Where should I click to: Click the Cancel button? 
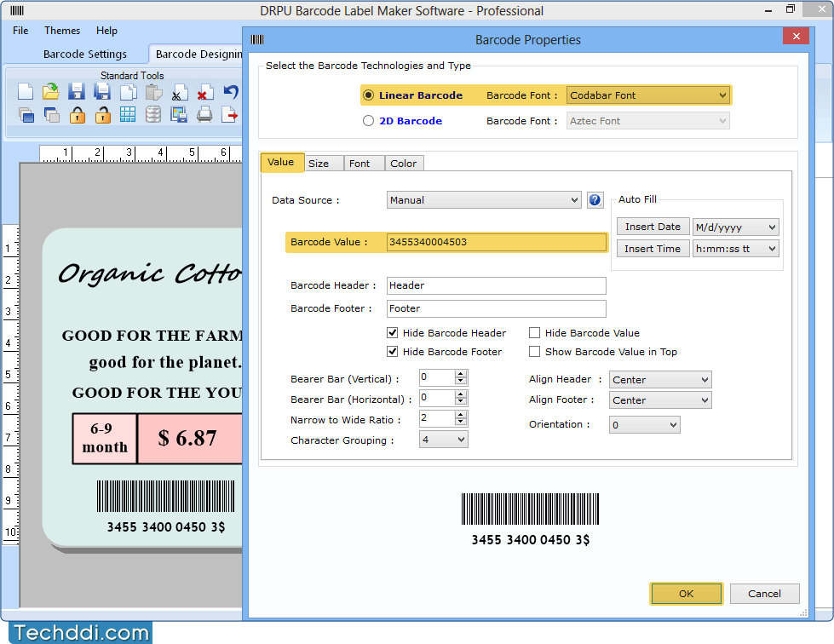coord(764,594)
